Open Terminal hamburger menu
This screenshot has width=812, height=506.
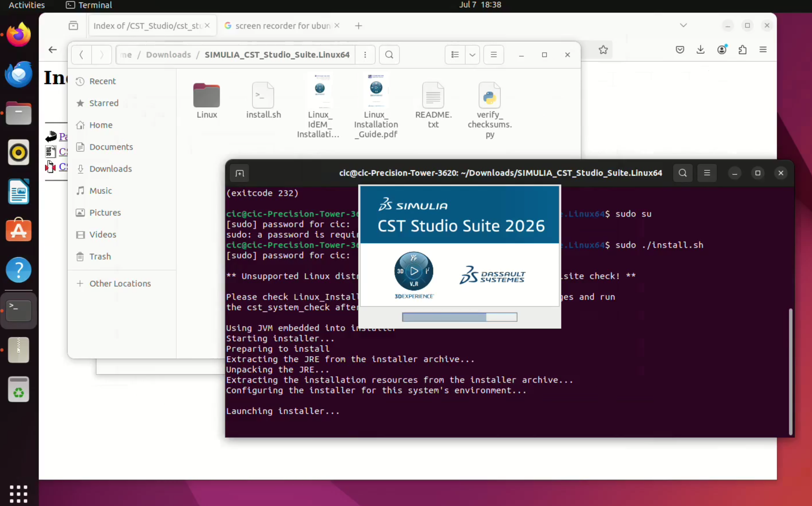pyautogui.click(x=707, y=173)
